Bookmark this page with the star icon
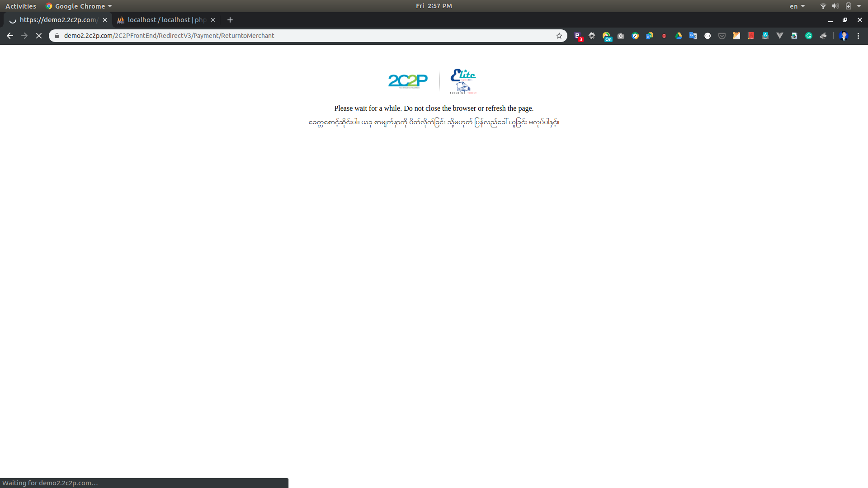The width and height of the screenshot is (868, 488). 559,36
